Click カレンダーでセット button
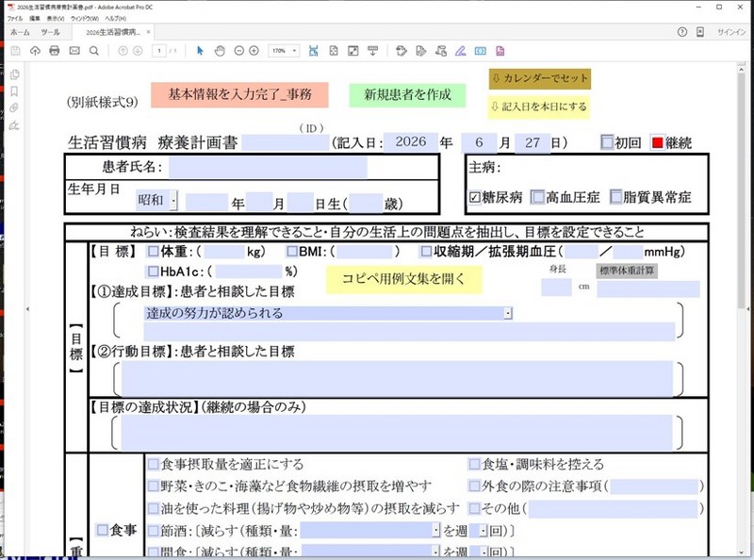The width and height of the screenshot is (754, 560). point(540,78)
